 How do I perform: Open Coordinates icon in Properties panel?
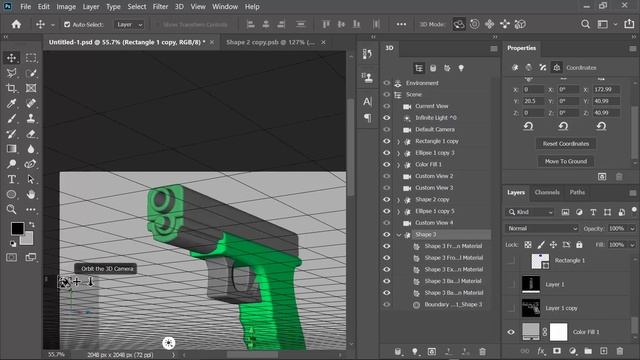556,67
